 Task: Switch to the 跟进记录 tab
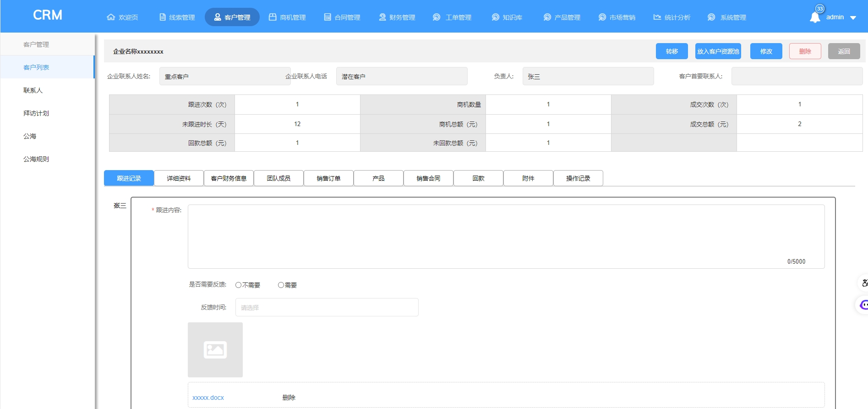(x=129, y=178)
